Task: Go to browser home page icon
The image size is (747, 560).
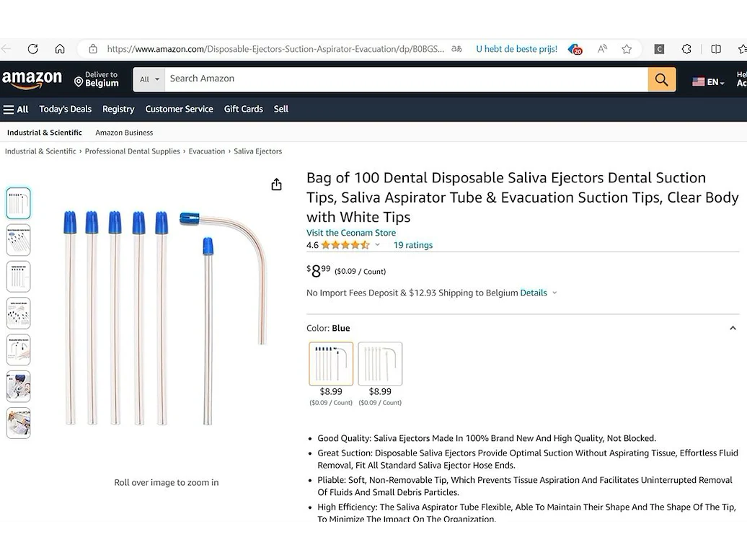Action: 60,48
